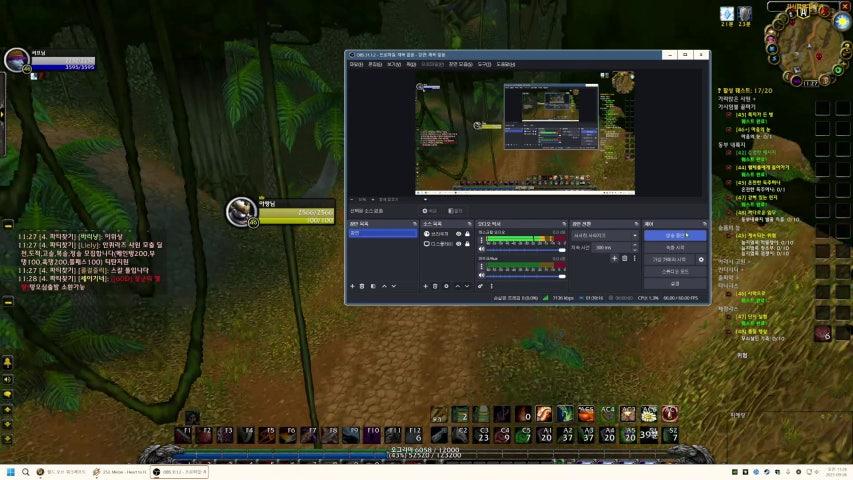Screen dimensions: 853x480
Task: Open the 장면 모음 menu in OBS
Action: (460, 64)
